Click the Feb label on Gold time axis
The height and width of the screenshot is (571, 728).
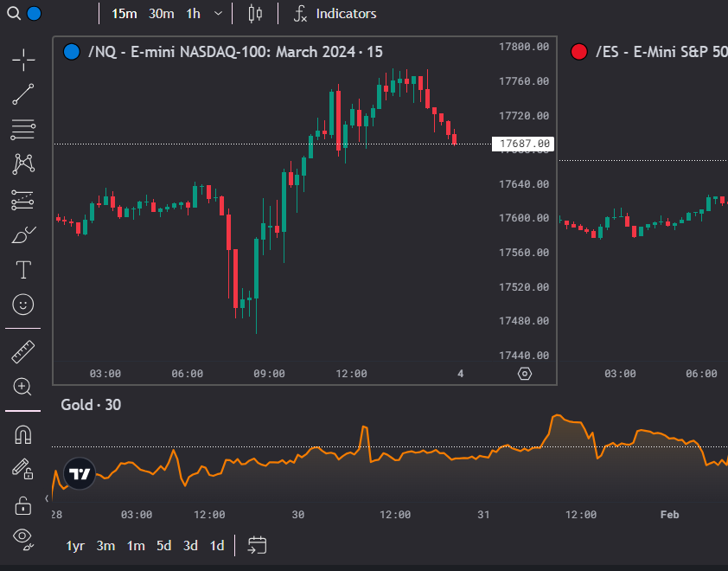click(669, 514)
